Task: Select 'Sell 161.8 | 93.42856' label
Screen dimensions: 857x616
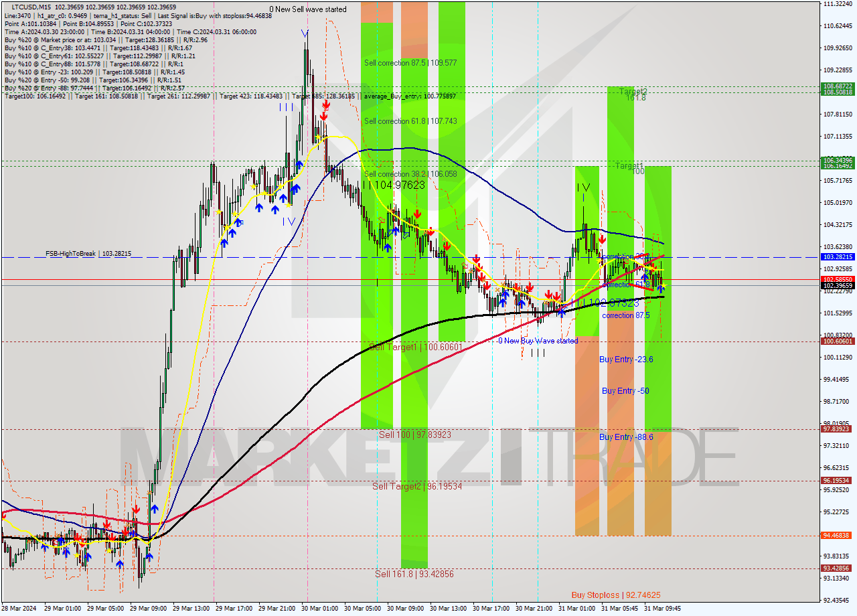Action: 414,574
